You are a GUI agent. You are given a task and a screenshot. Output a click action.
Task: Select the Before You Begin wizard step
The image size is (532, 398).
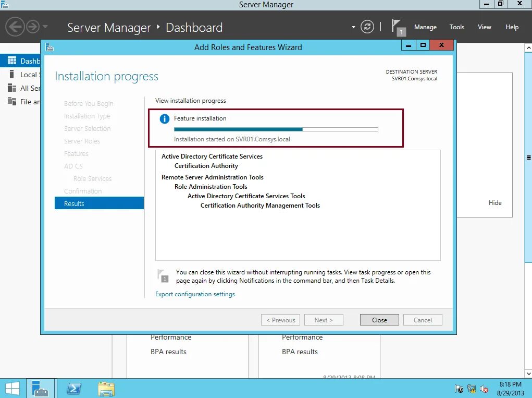click(89, 103)
